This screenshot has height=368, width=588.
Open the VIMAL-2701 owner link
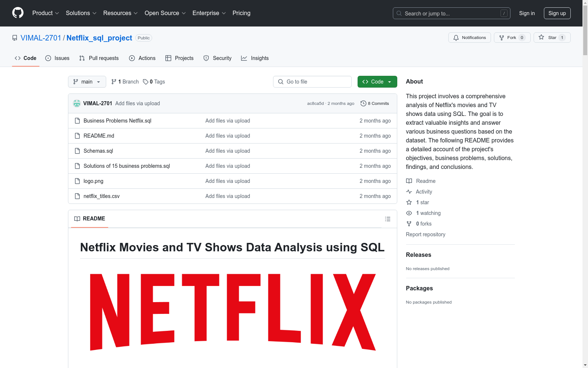pos(41,38)
